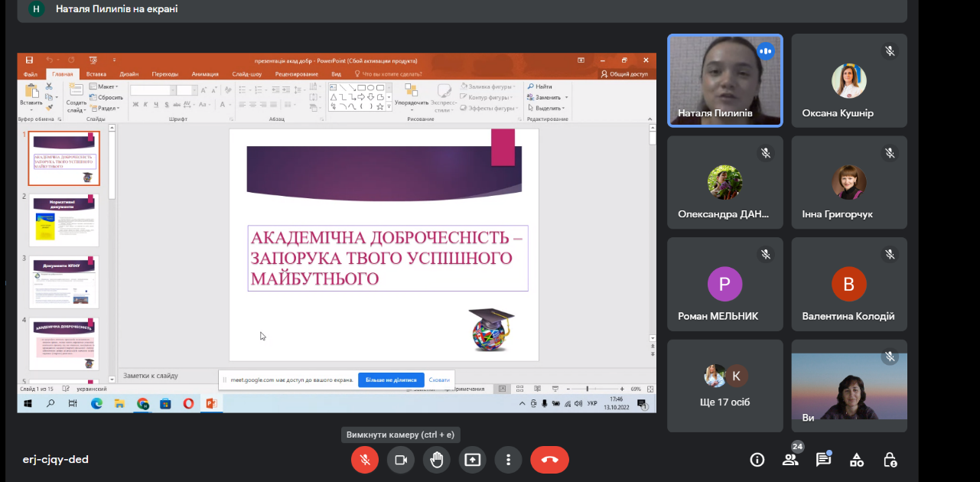Unmute the microphone in the call bar

click(x=365, y=460)
